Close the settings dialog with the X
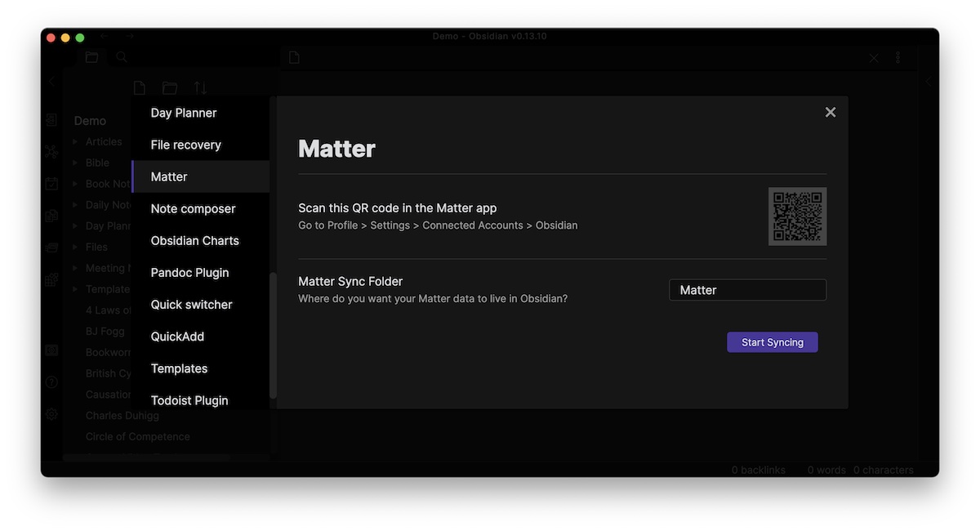This screenshot has width=980, height=531. (x=831, y=113)
